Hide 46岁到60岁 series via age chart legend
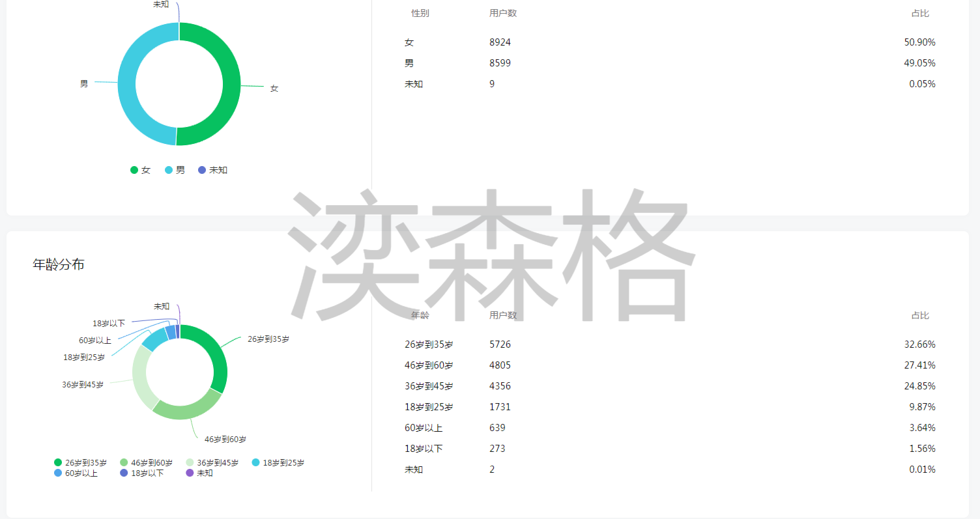Screen dimensions: 980x519 coord(146,463)
